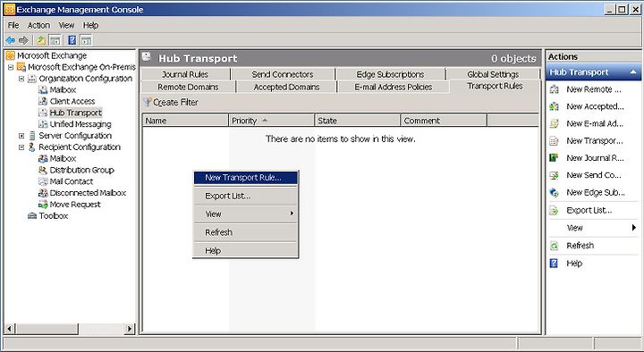Image resolution: width=644 pixels, height=352 pixels.
Task: Collapse the Hub Transport actions section
Action: [633, 72]
